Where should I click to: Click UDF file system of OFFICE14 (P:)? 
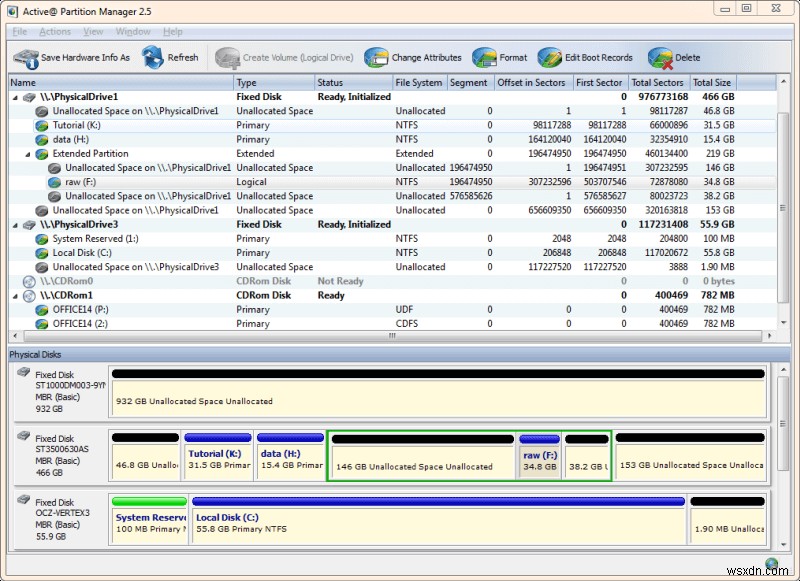click(405, 310)
